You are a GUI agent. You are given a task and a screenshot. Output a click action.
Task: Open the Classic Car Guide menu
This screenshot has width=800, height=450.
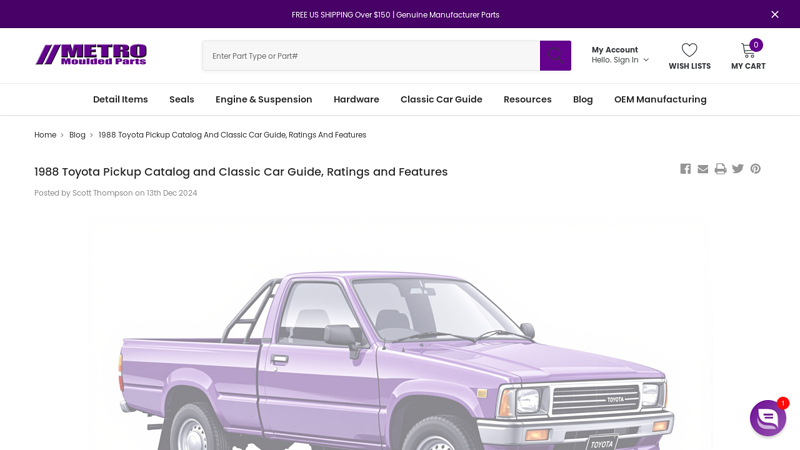[441, 99]
